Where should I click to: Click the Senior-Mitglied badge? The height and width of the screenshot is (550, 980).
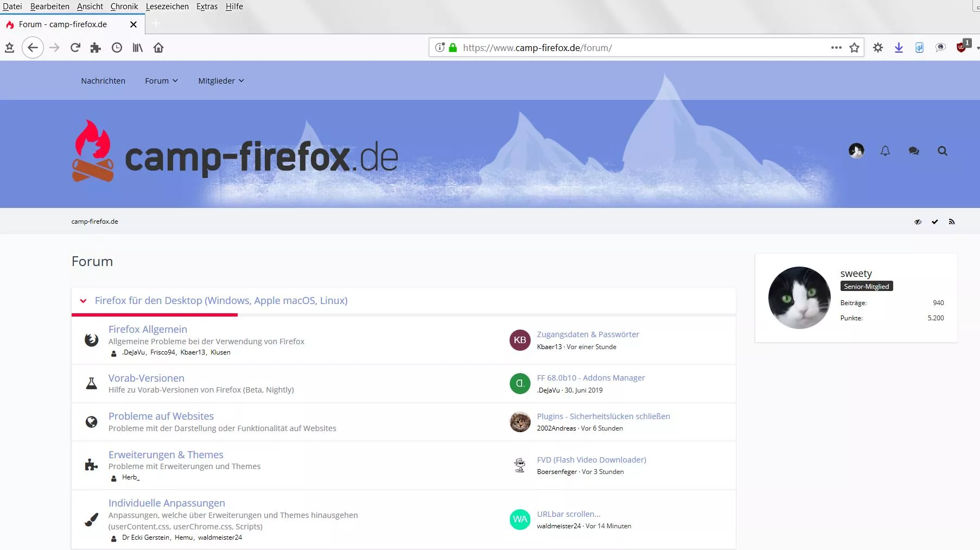[x=867, y=287]
